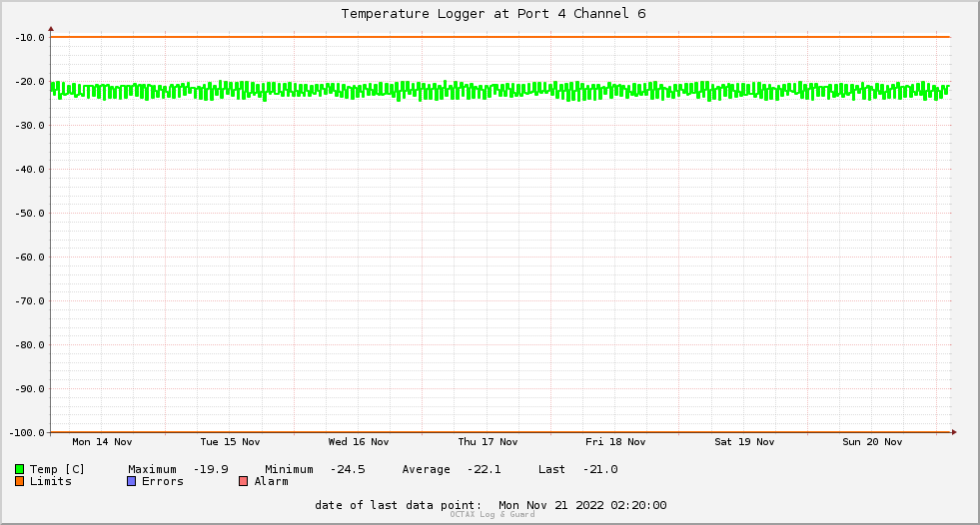Click the 'Wed 16 Nov' x-axis label
The height and width of the screenshot is (525, 980).
[x=359, y=442]
